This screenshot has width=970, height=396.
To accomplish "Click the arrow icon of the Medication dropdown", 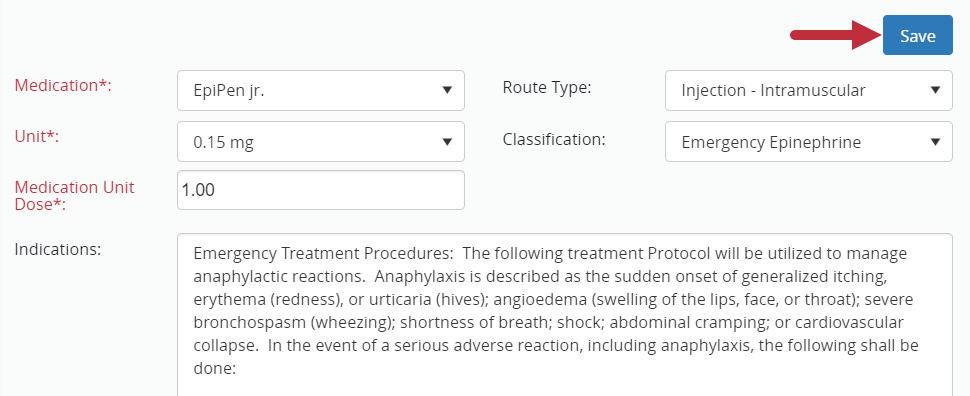I will coord(447,90).
